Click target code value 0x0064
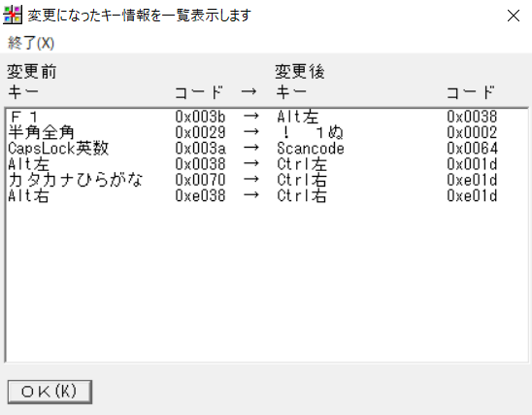The image size is (532, 415). [472, 149]
